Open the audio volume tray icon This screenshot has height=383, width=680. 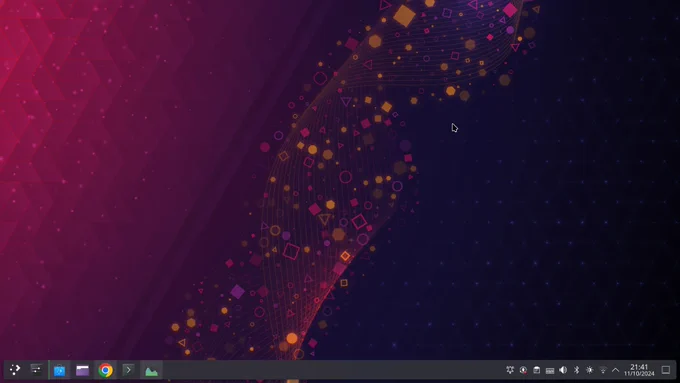pos(563,370)
